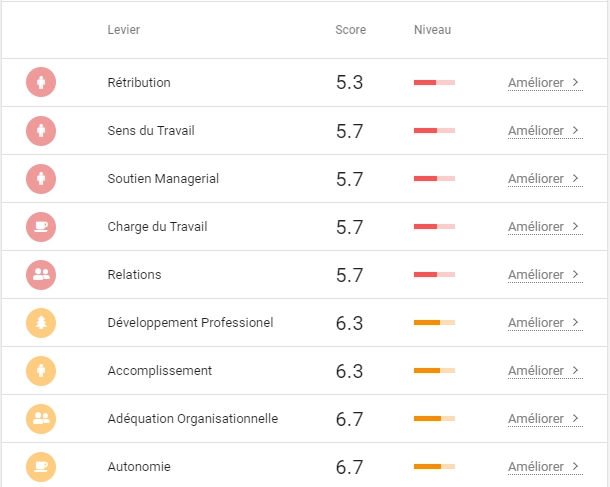Click the Autonomie coffee cup icon

(41, 467)
